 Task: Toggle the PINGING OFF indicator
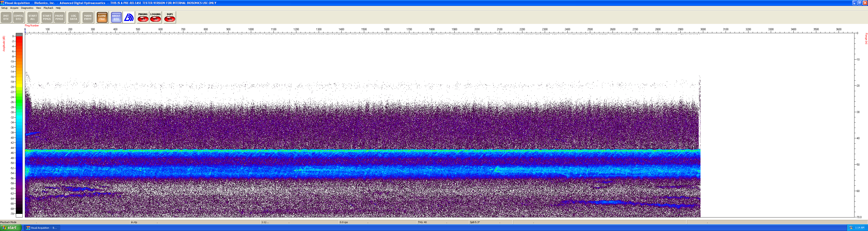pos(143,17)
